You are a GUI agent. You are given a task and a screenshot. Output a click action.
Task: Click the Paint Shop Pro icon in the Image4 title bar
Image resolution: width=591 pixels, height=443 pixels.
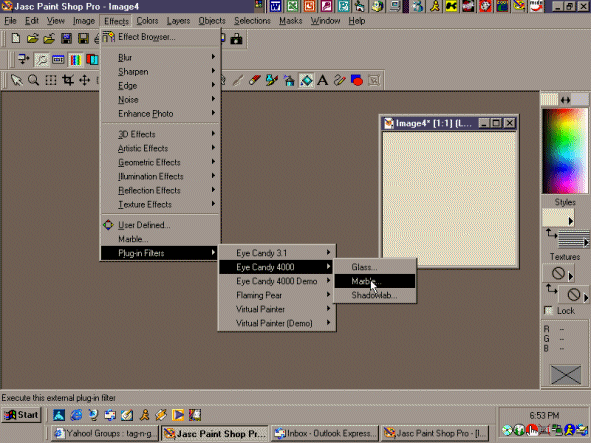click(389, 123)
